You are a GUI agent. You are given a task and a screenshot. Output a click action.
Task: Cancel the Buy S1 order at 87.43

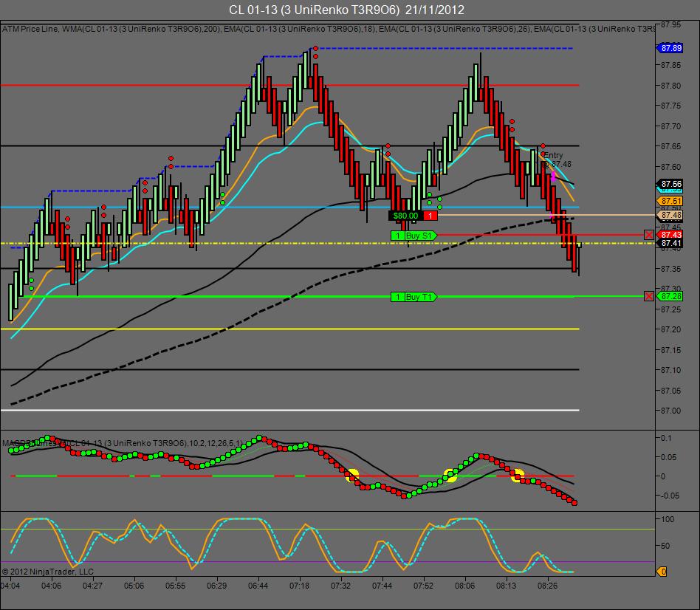(x=648, y=235)
